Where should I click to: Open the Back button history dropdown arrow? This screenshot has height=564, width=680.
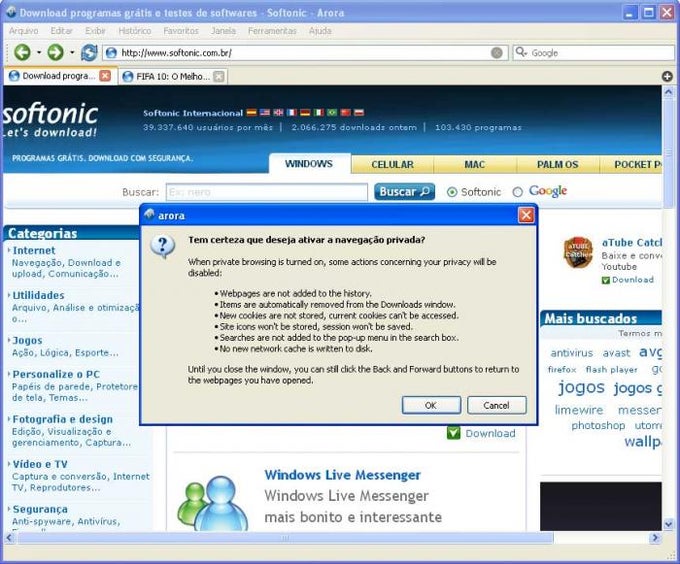(x=39, y=52)
